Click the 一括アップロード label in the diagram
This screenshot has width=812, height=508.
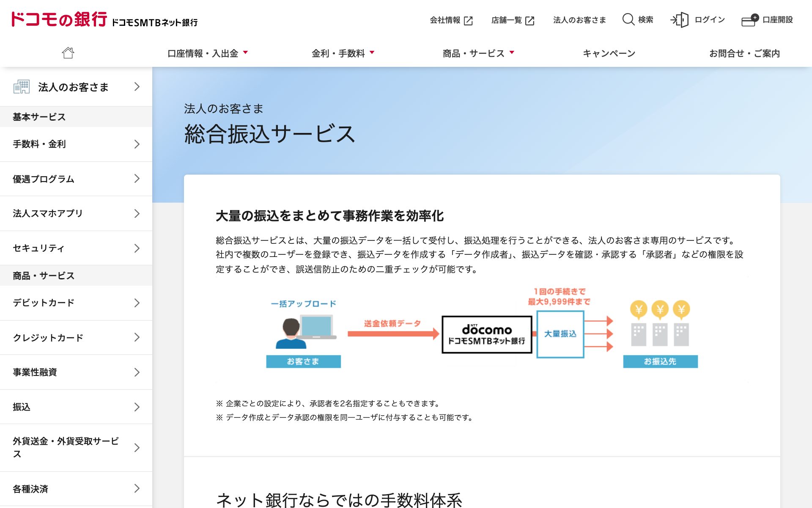(x=303, y=304)
